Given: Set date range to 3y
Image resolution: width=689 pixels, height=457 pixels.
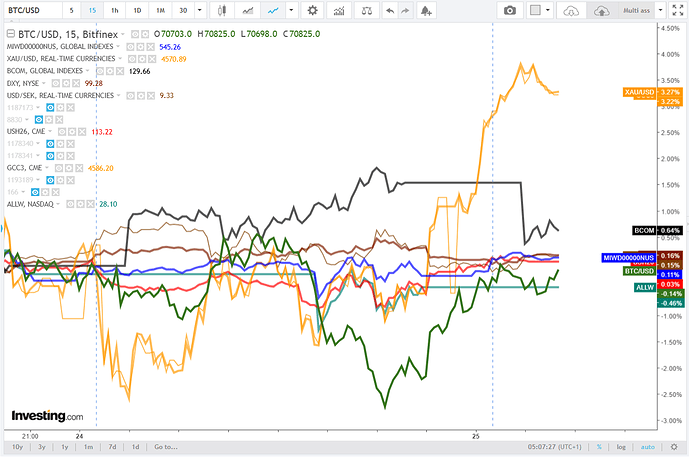Looking at the screenshot, I should point(41,447).
